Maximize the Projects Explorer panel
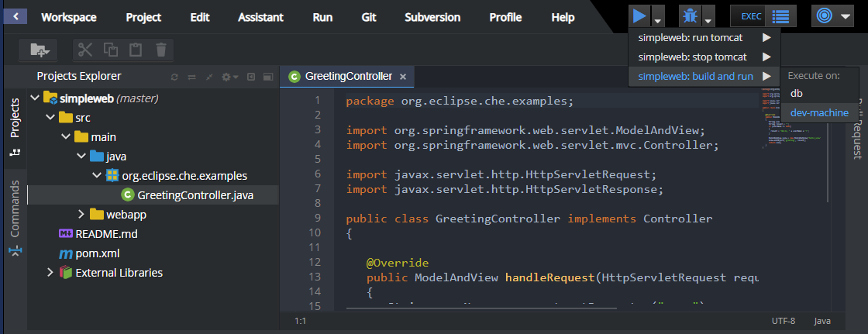This screenshot has width=868, height=334. [x=267, y=77]
